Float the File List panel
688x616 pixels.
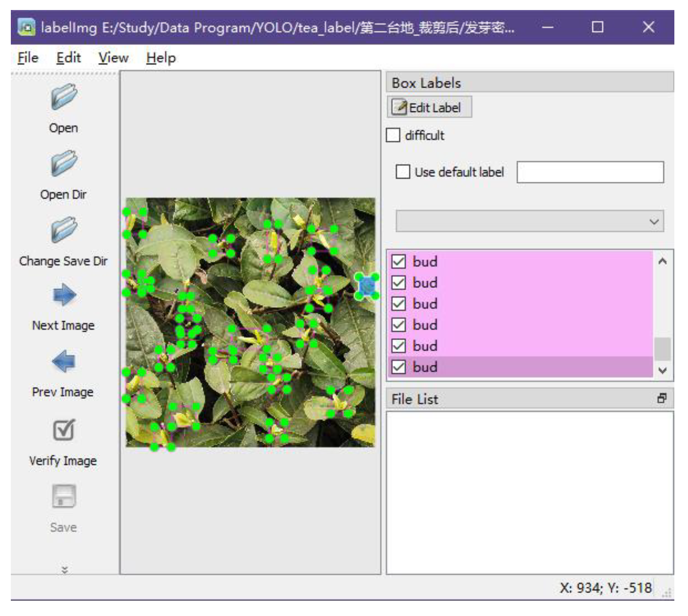click(x=662, y=399)
